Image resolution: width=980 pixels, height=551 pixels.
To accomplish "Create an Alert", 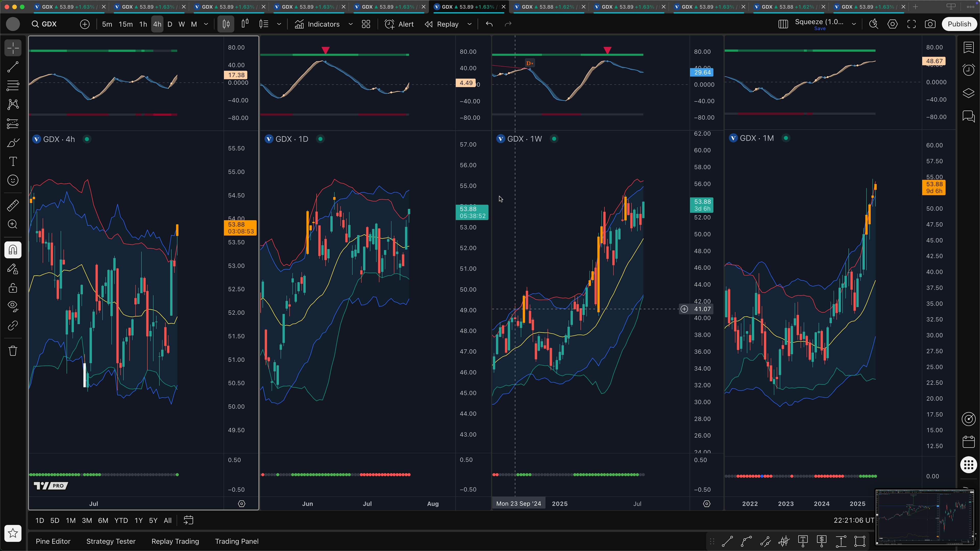I will pyautogui.click(x=399, y=24).
